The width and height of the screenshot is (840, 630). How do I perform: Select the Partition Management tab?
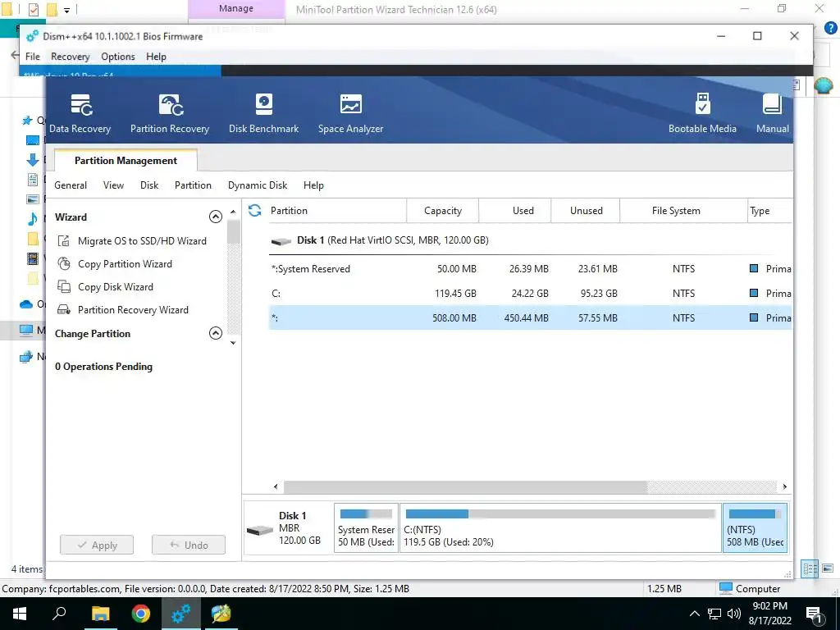(x=126, y=161)
